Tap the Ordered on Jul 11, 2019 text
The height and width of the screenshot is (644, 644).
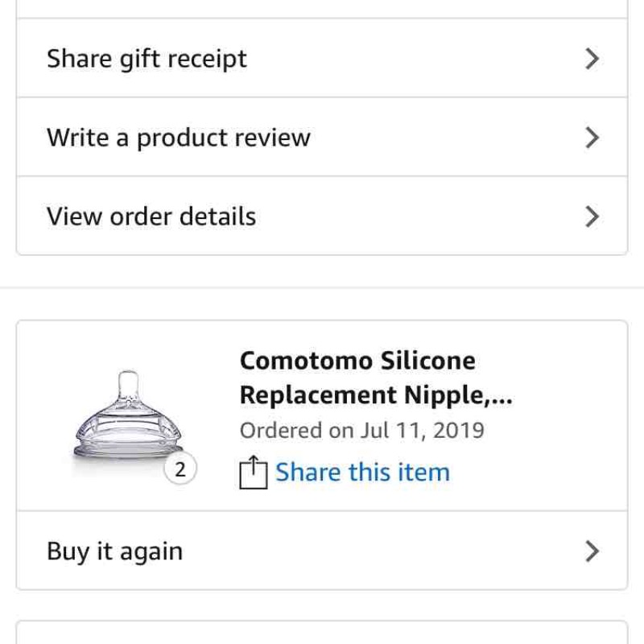click(x=361, y=431)
